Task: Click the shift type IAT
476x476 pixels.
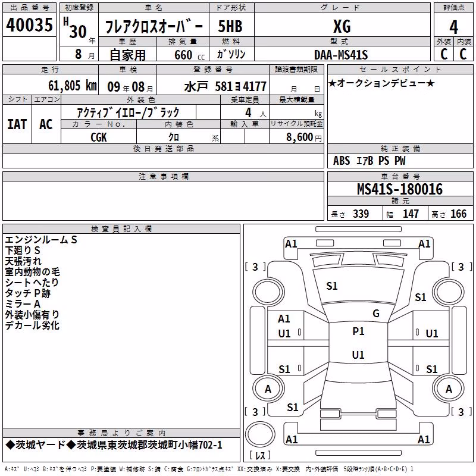Action: coord(17,124)
